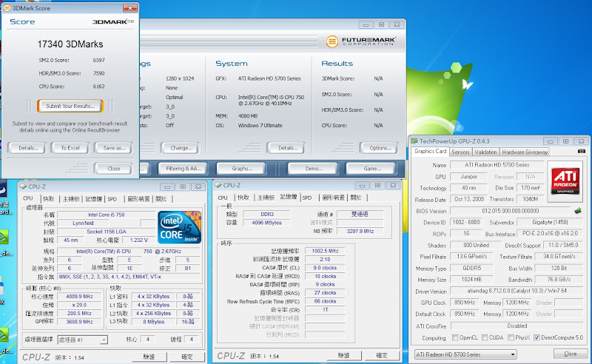
Task: Click the GPU Clock 850 MHz field
Action: pyautogui.click(x=465, y=303)
